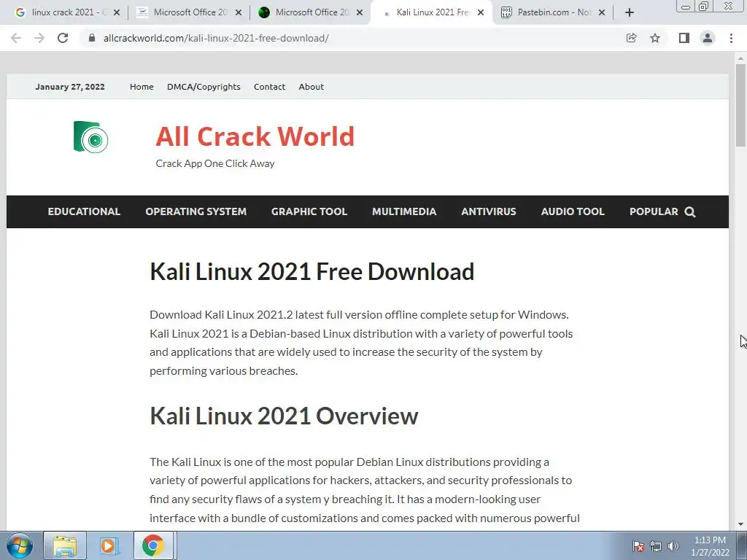Open ANTIVIRUS category menu
This screenshot has width=747, height=560.
(488, 211)
